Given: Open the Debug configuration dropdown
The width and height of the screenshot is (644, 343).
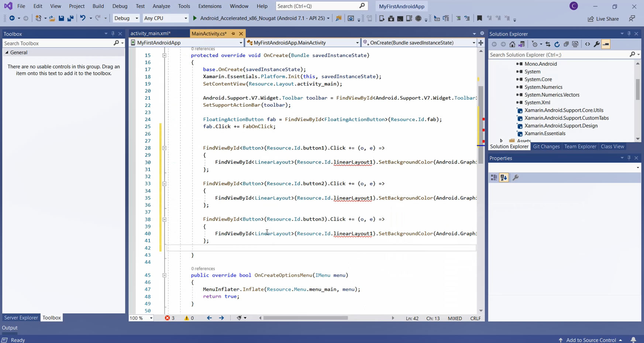Looking at the screenshot, I should coord(126,18).
